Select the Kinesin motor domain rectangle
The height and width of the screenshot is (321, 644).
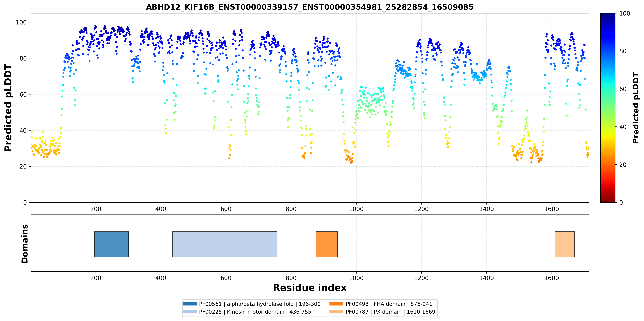[225, 244]
